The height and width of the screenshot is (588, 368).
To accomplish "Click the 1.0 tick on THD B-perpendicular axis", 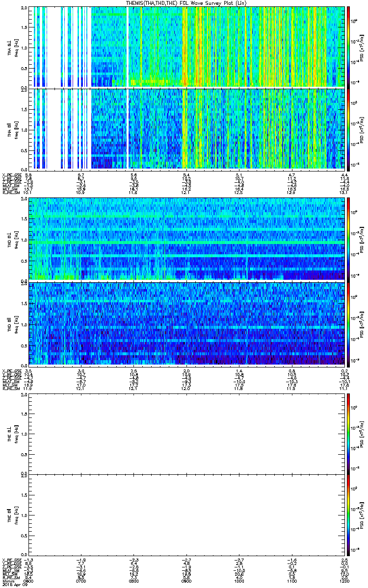I will 24,240.
